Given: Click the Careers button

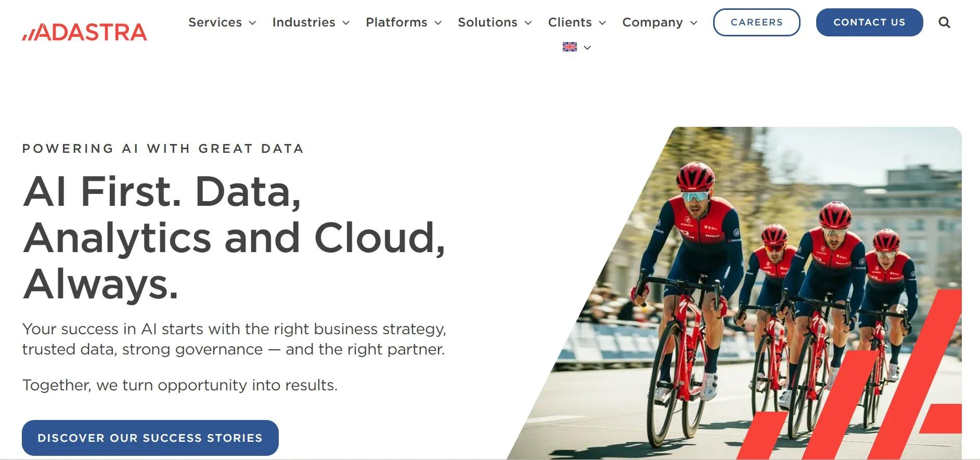Looking at the screenshot, I should point(756,22).
